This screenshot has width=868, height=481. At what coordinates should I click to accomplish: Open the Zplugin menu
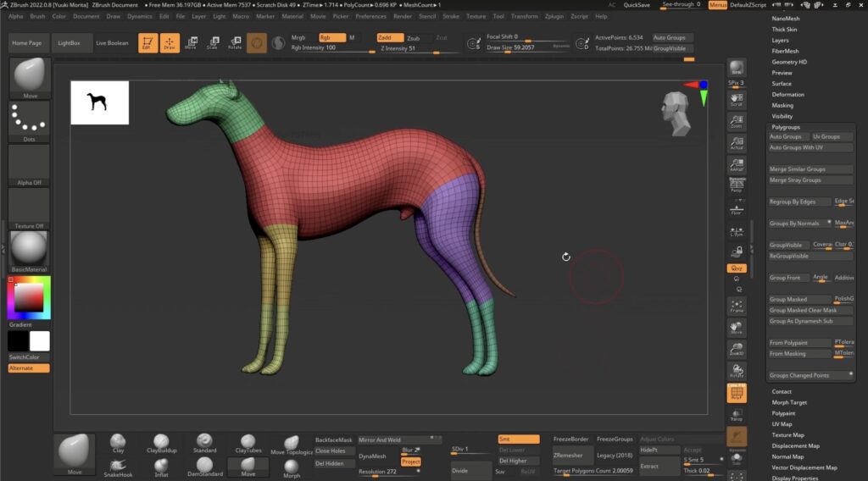(554, 16)
